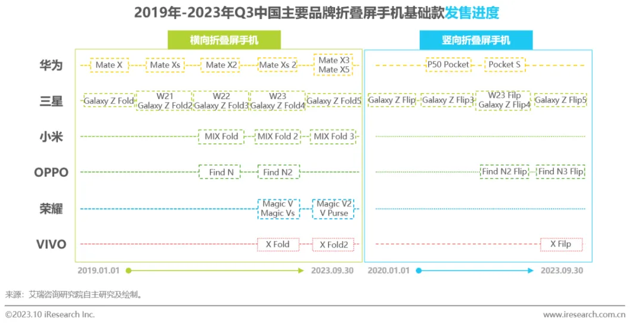Image resolution: width=644 pixels, height=324 pixels.
Task: Click the 来源 source note
Action: point(74,295)
